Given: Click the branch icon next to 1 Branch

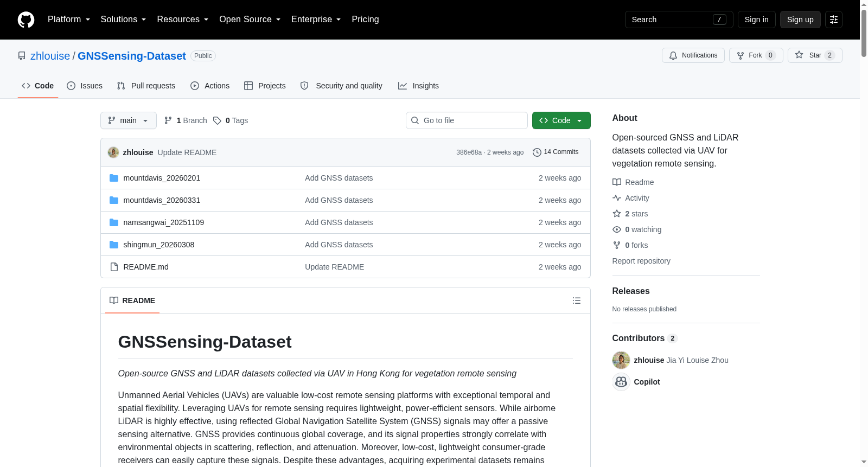Looking at the screenshot, I should (x=168, y=120).
